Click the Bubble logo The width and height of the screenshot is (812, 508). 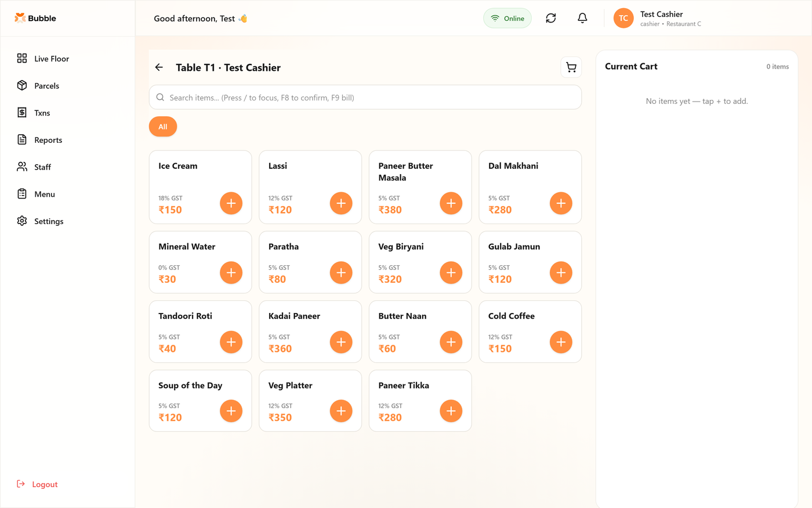click(35, 18)
